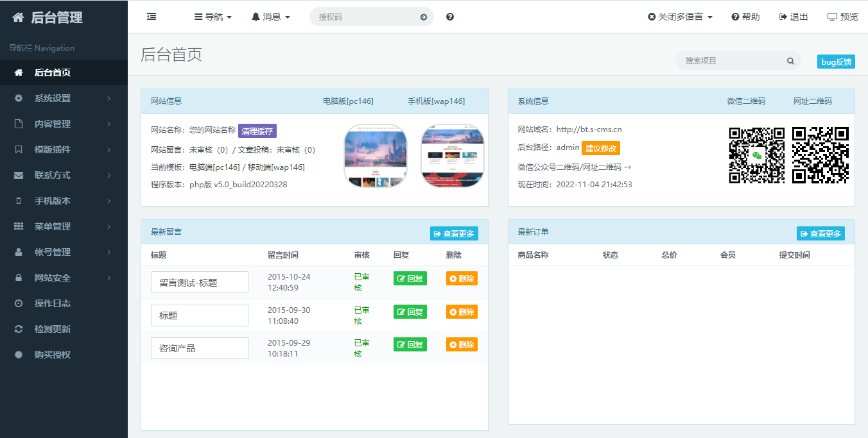Open 操作日志 in sidebar
The height and width of the screenshot is (438, 868).
(53, 303)
